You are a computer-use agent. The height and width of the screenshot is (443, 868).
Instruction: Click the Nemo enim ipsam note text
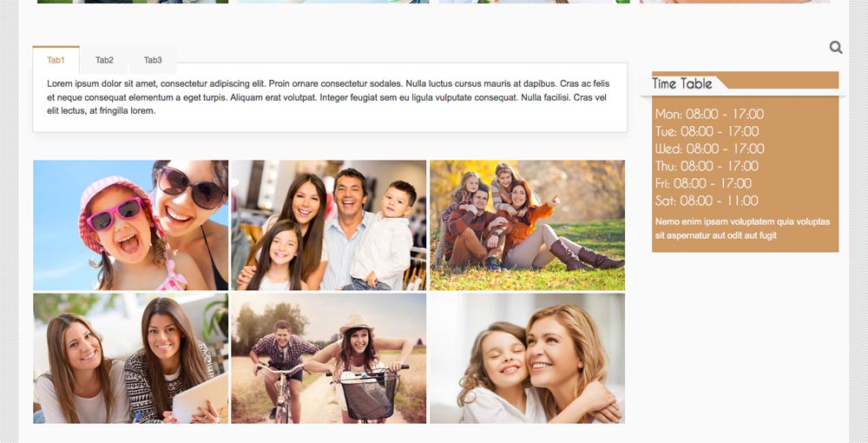coord(742,228)
